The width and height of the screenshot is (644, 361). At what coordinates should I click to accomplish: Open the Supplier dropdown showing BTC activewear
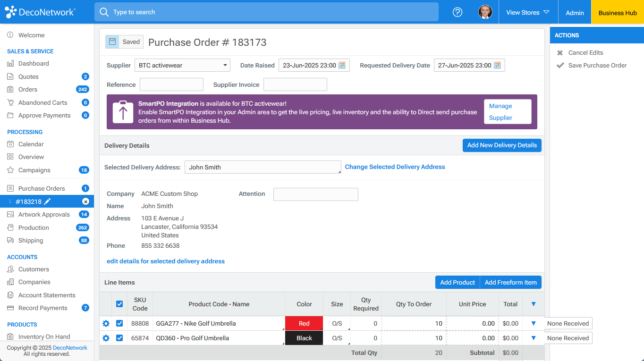182,65
